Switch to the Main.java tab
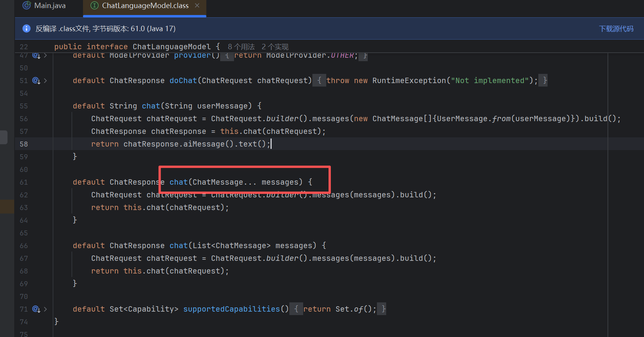644x337 pixels. [44, 6]
